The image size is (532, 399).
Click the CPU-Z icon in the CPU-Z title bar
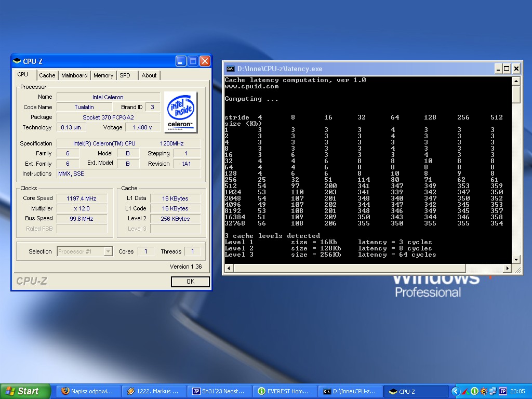coord(17,61)
